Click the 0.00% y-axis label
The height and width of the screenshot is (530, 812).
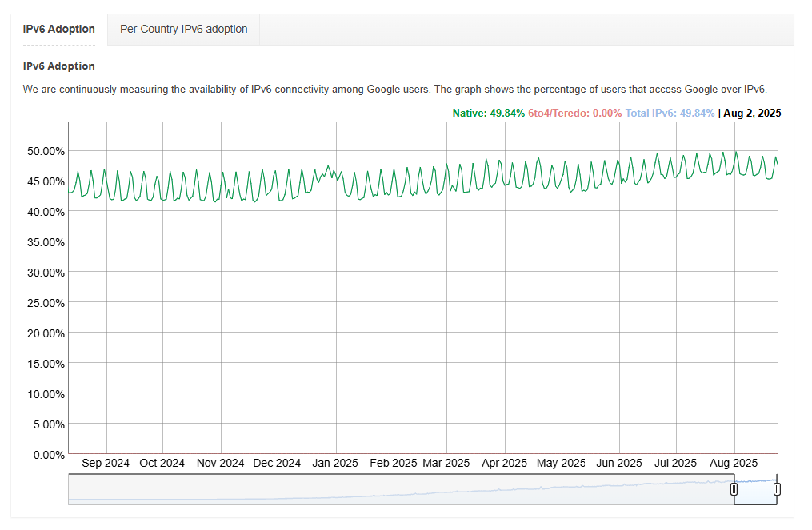tap(49, 455)
